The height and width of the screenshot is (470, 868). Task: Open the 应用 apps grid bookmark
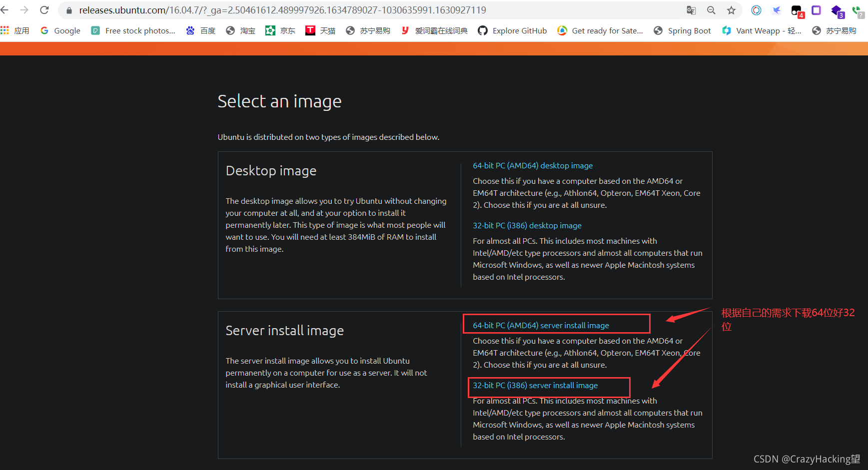point(15,30)
